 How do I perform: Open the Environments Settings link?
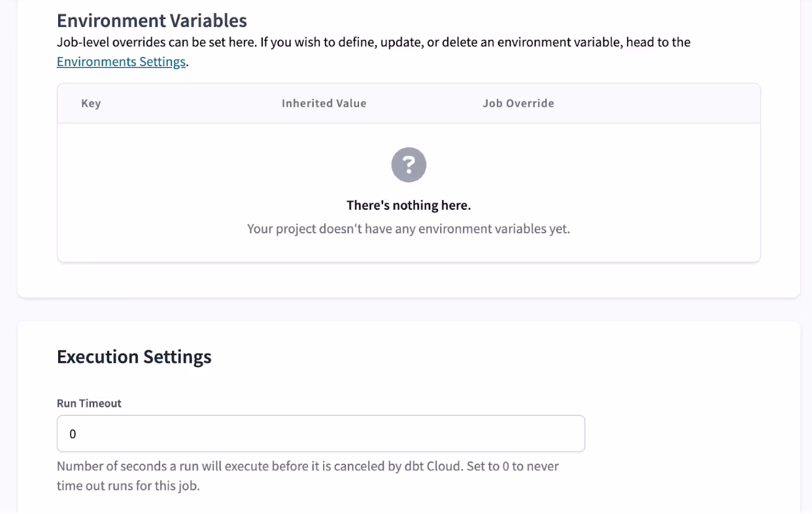121,62
